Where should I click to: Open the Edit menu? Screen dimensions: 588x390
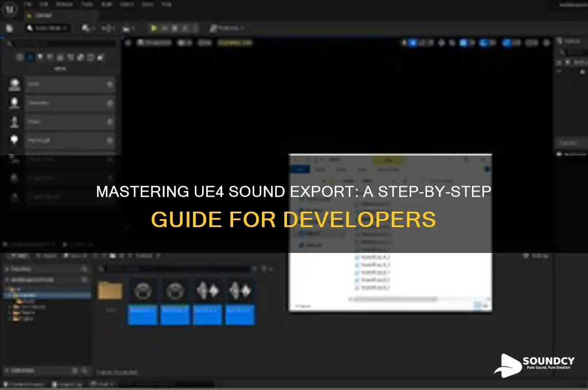[x=44, y=4]
